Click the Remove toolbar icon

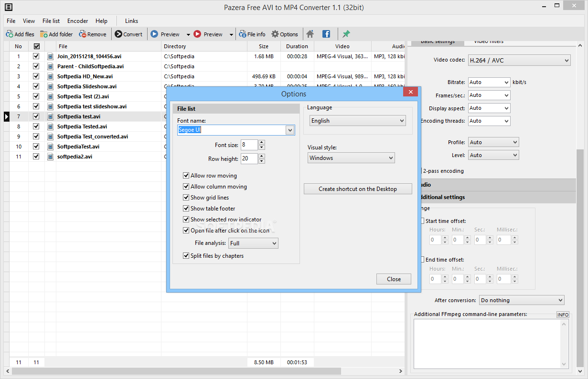coord(83,34)
